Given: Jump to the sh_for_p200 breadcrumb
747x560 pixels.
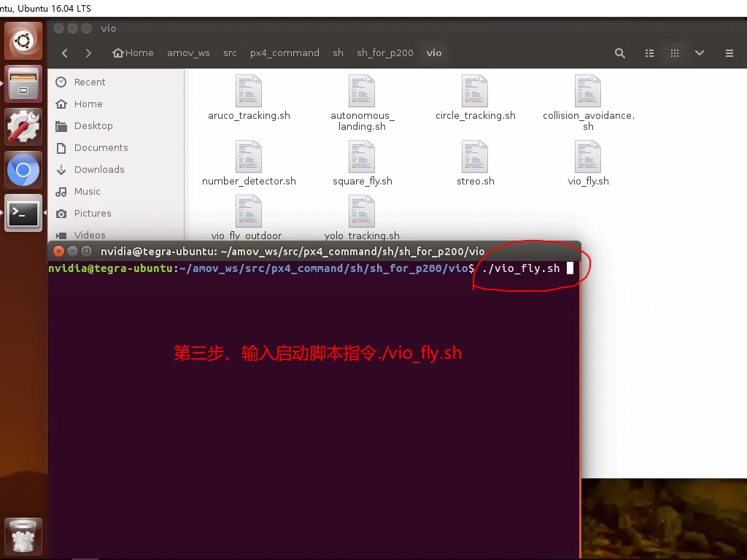Looking at the screenshot, I should coord(385,52).
